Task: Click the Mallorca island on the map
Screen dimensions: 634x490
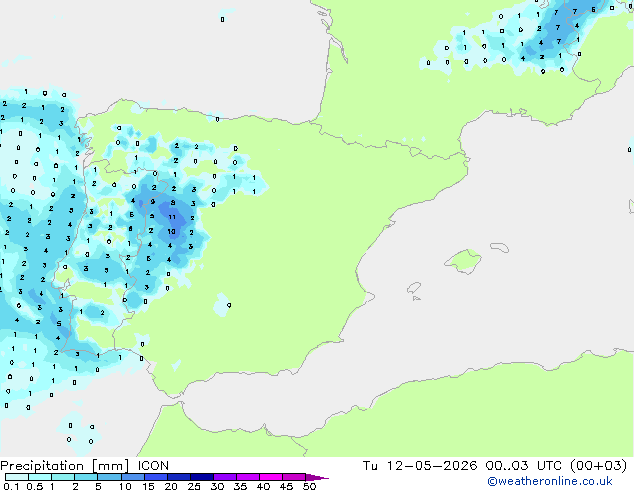Action: tap(464, 261)
